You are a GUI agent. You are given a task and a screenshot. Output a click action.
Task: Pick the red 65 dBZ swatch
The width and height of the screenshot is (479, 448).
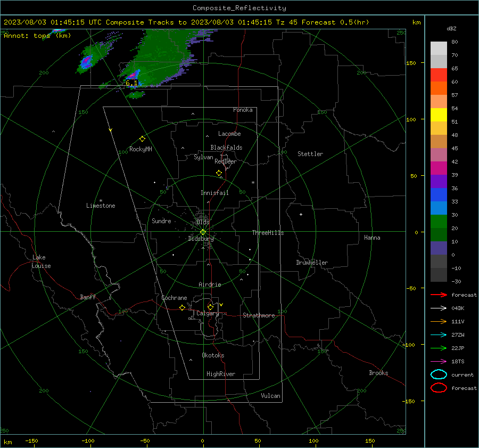coord(439,75)
